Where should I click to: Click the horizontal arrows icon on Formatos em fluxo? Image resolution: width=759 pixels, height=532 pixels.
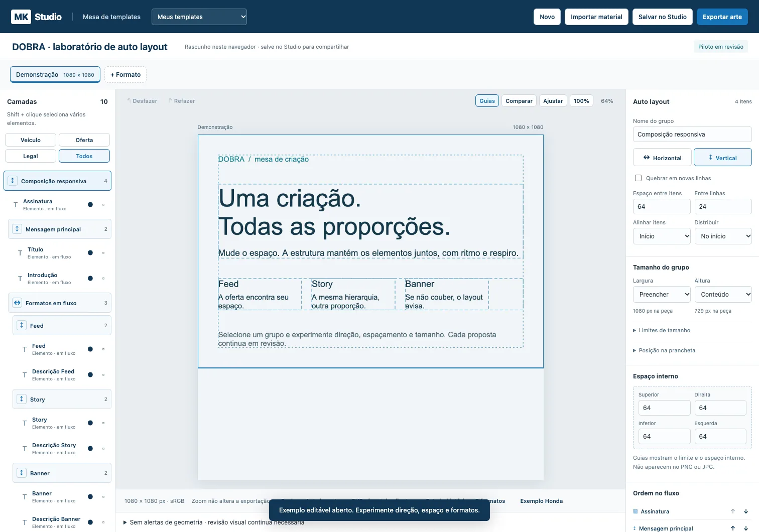17,303
